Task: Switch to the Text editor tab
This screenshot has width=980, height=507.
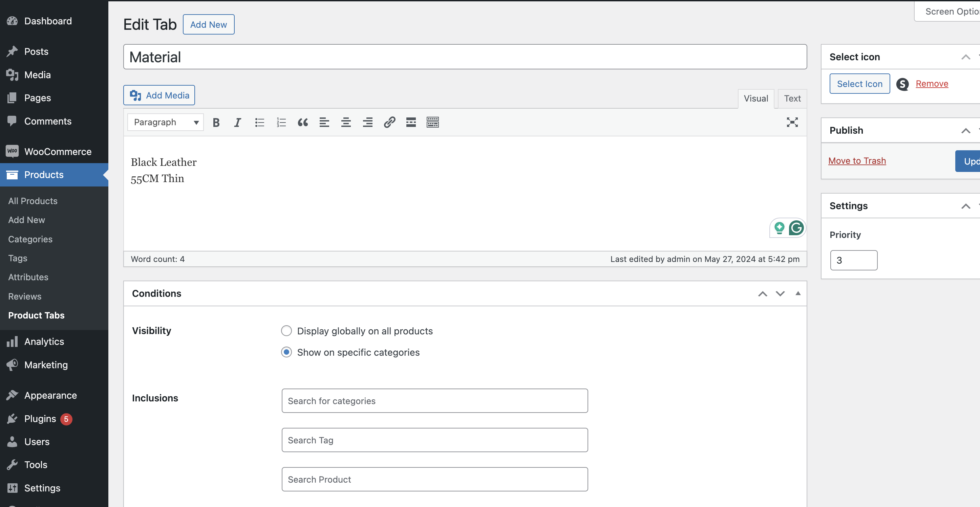Action: coord(792,98)
